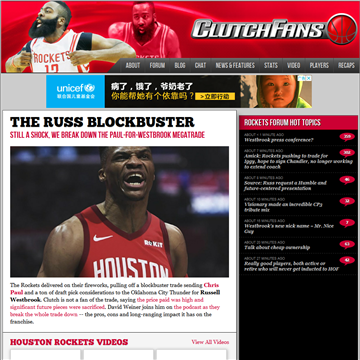Screen dimensions: 360x360
Task: Open the Forum navigation tab
Action: click(x=157, y=65)
